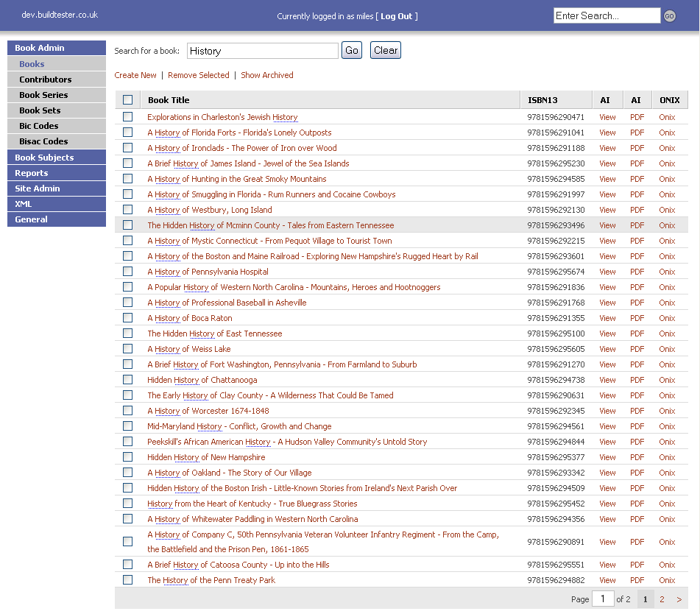This screenshot has height=614, width=700.
Task: Go to page 2 in pagination
Action: (662, 599)
